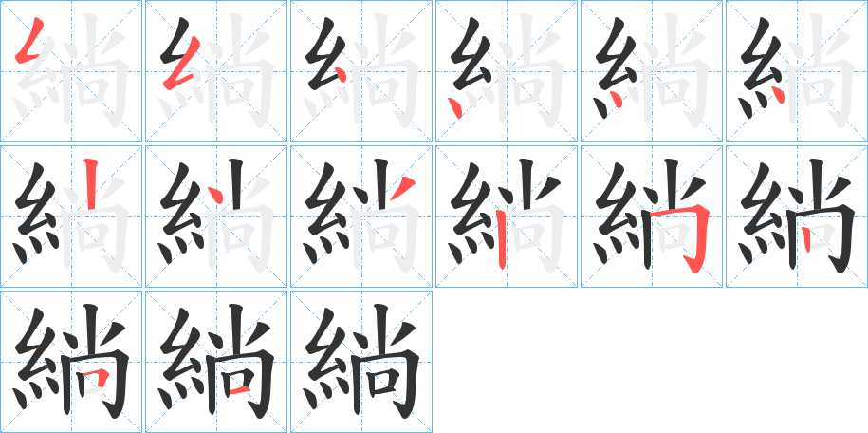Select the seventh step with red vertical stroke
This screenshot has width=868, height=433.
(x=71, y=216)
